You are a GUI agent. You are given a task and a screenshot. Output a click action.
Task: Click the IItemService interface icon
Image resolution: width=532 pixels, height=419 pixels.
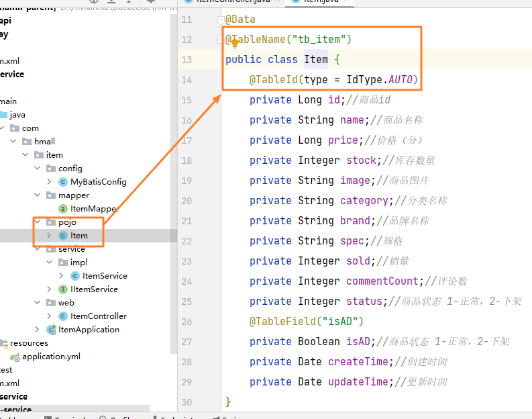(63, 289)
